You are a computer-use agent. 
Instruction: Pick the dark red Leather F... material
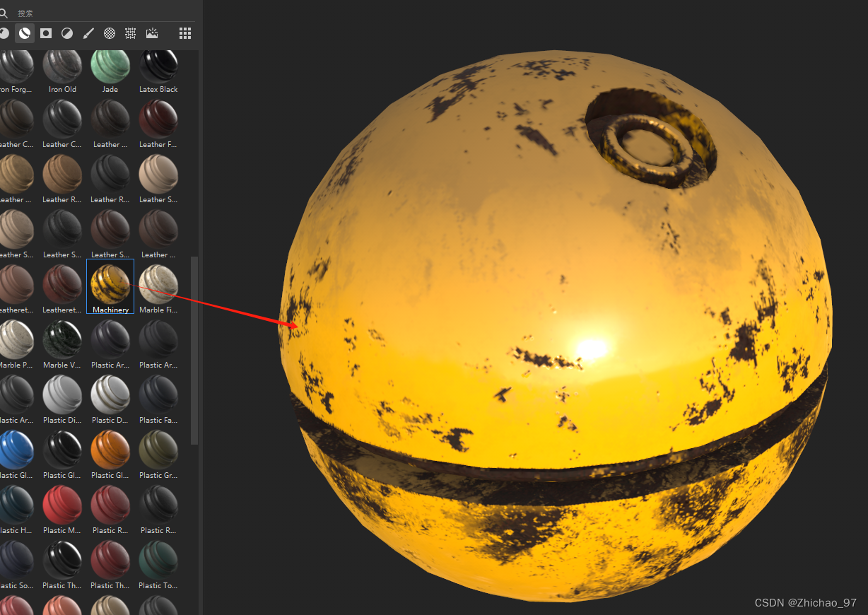[158, 124]
